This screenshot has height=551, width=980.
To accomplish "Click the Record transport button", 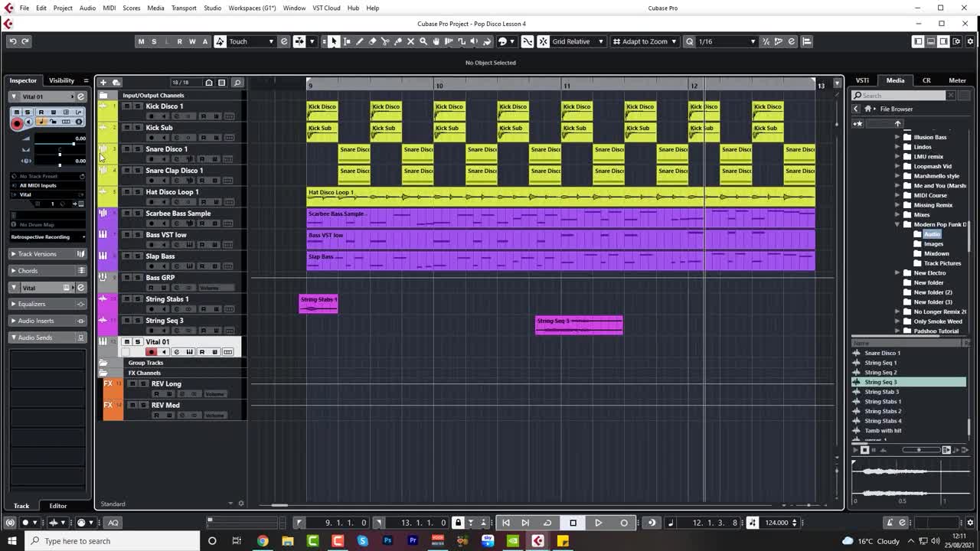I will click(624, 523).
